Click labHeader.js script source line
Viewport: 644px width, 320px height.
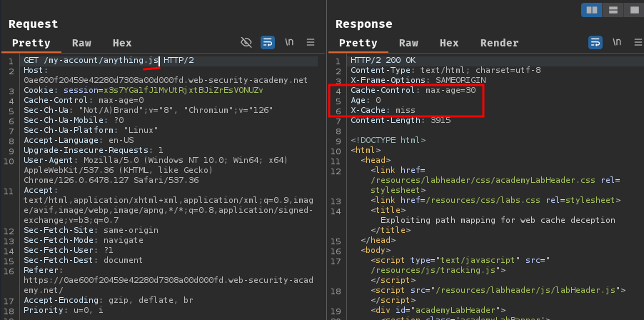[498, 290]
